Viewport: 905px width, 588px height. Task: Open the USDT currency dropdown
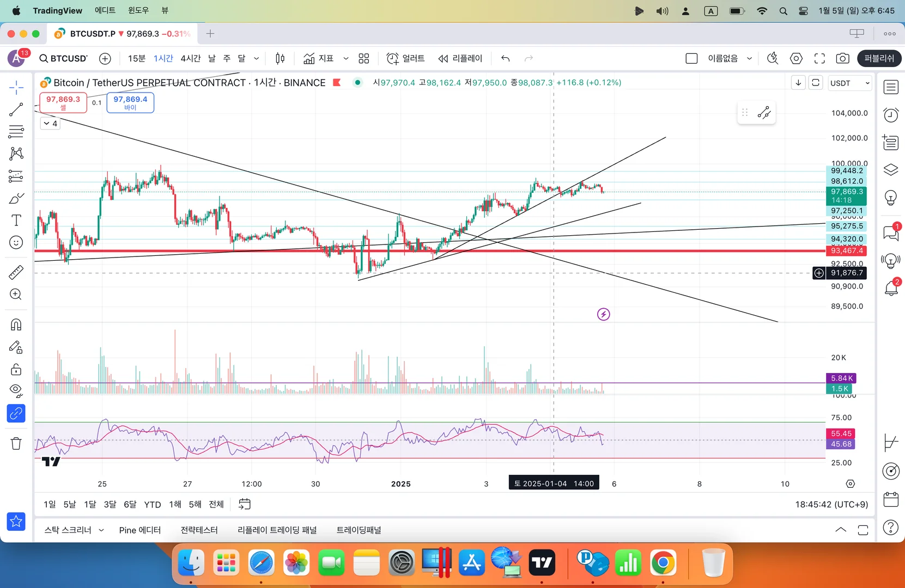(x=849, y=83)
